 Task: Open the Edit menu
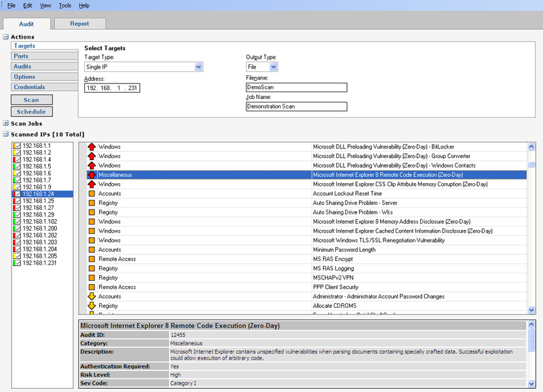pyautogui.click(x=28, y=5)
